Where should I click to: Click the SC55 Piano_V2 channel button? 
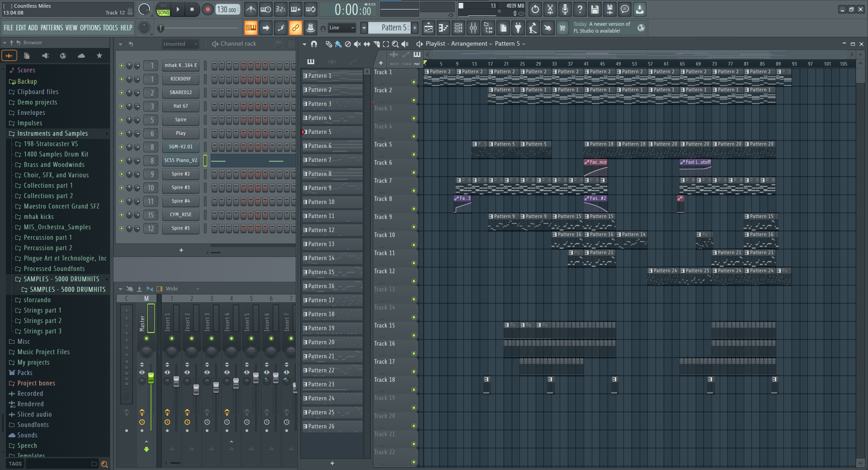click(x=181, y=161)
